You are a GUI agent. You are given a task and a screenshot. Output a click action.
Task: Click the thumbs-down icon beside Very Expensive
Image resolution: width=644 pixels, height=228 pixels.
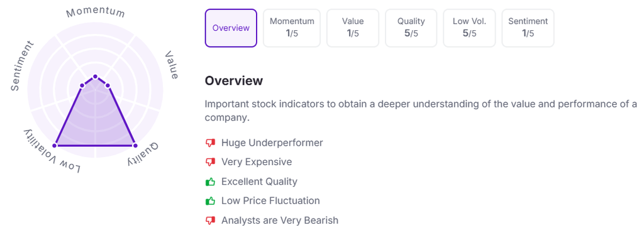point(210,162)
